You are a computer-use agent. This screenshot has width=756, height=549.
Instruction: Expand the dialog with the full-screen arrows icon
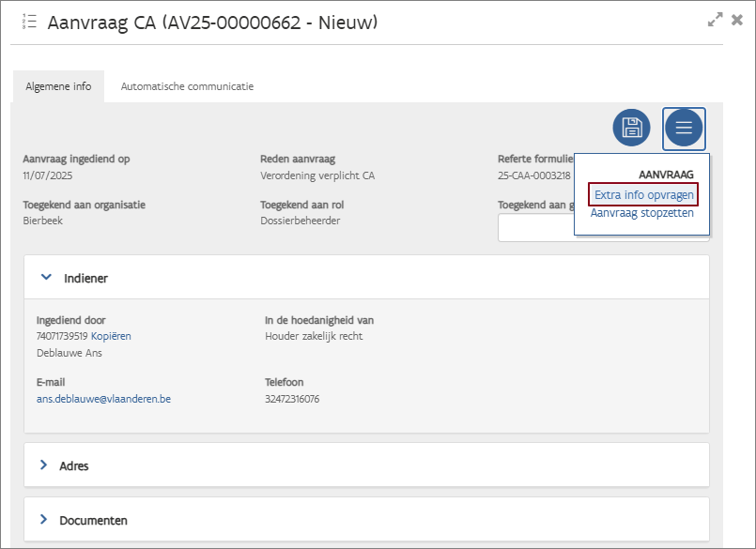pyautogui.click(x=715, y=20)
